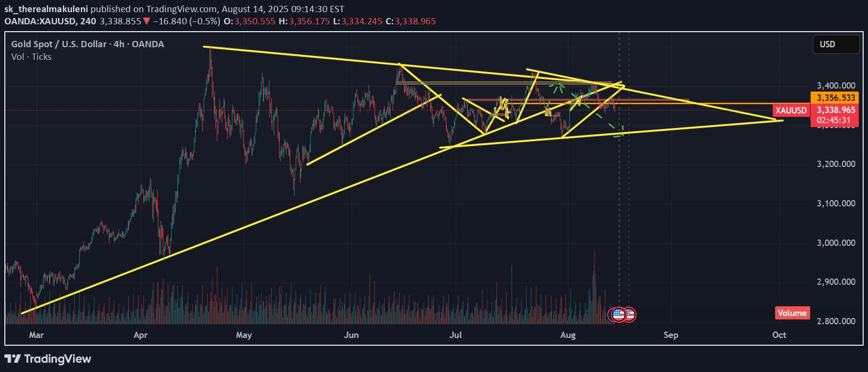
Task: Click the rightmost US flag event marker
Action: (630, 315)
